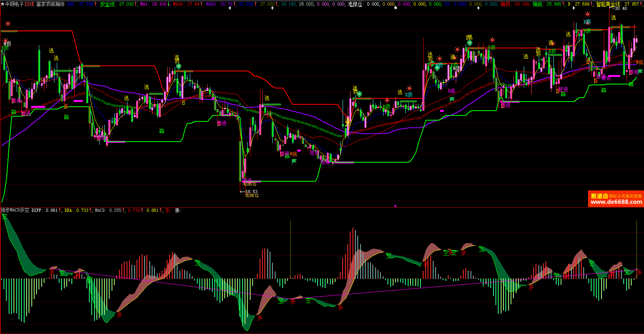Image resolution: width=644 pixels, height=334 pixels.
Task: Click the green flag next to K底 label
Action: (452, 99)
